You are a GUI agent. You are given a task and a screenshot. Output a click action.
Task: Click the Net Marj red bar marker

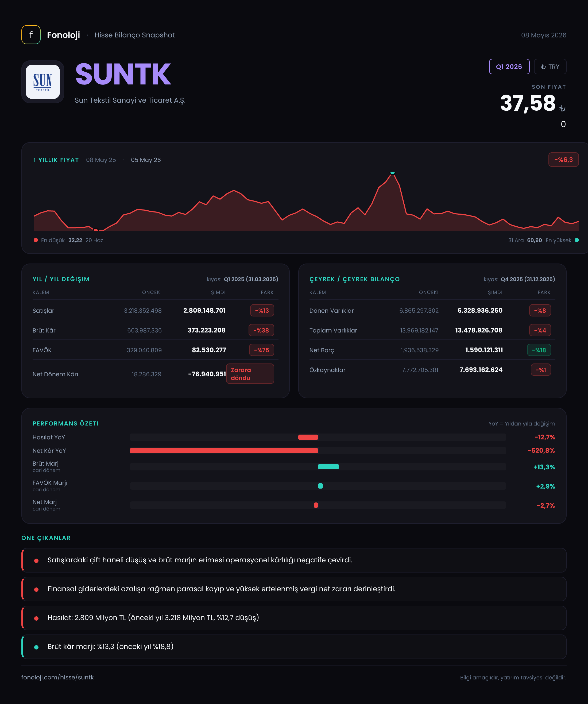point(316,505)
